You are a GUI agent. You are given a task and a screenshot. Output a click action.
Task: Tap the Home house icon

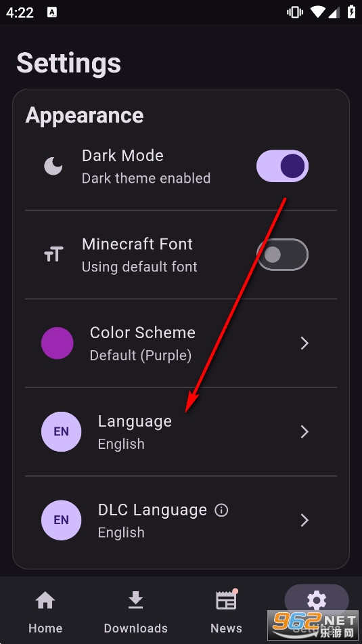[45, 601]
